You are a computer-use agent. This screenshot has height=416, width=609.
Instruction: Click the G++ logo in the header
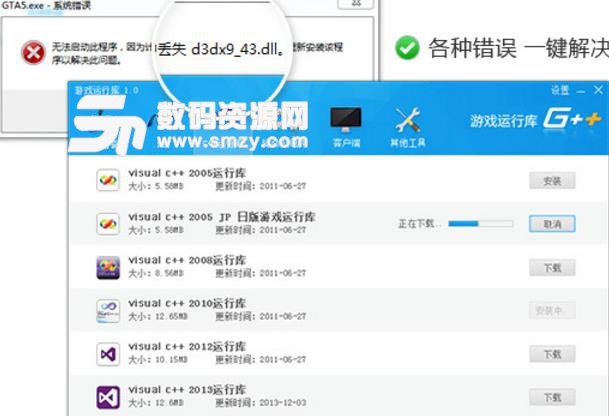point(572,118)
